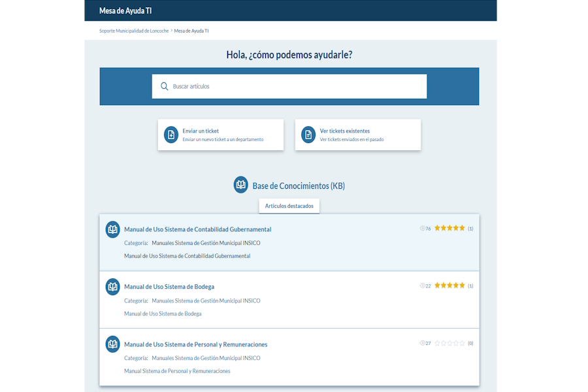Click the book icon beside Personal y Remuneraciones manual

tap(112, 344)
